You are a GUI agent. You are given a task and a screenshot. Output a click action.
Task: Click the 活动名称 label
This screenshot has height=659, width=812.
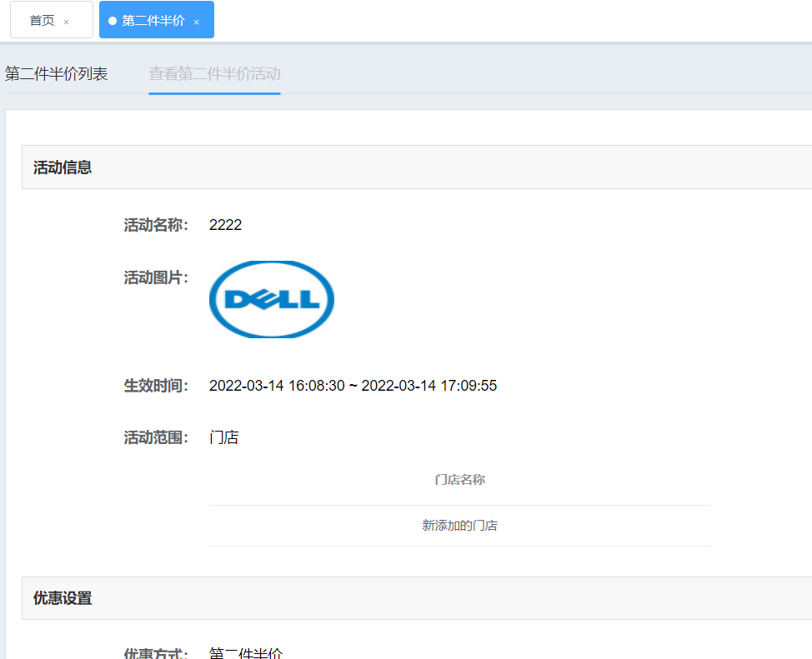[156, 225]
